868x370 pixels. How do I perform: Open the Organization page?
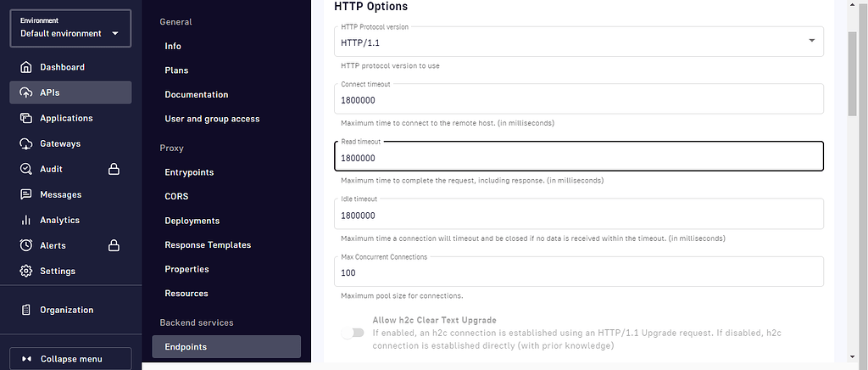pyautogui.click(x=66, y=310)
